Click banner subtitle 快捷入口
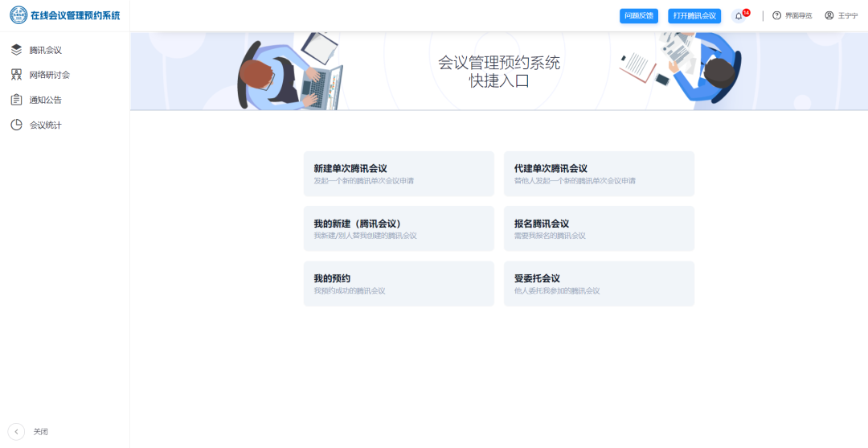The image size is (868, 448). tap(499, 81)
